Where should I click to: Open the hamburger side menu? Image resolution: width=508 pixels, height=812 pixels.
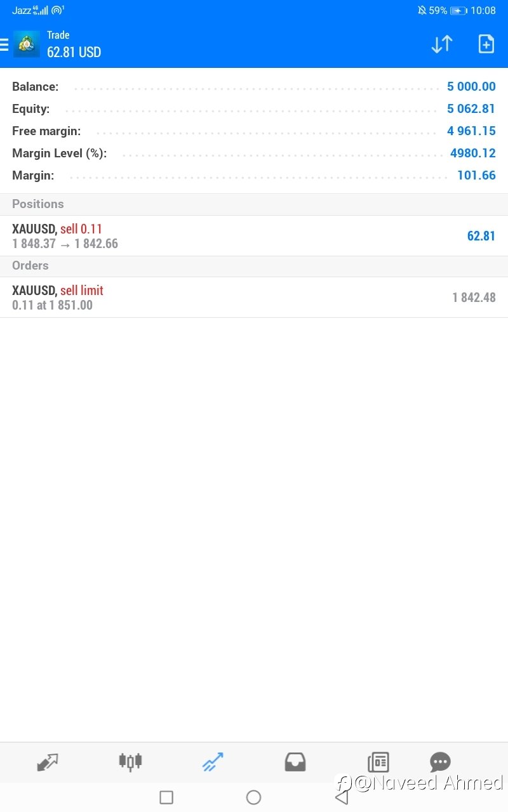(x=4, y=44)
